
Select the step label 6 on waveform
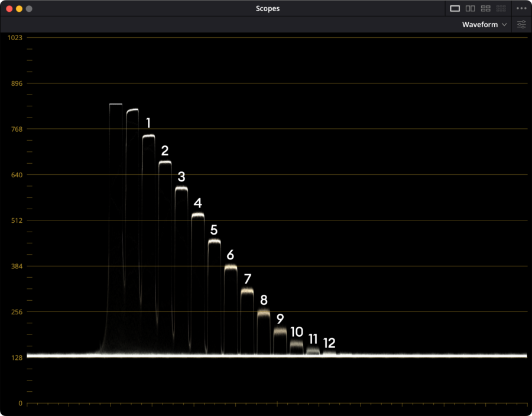[230, 255]
